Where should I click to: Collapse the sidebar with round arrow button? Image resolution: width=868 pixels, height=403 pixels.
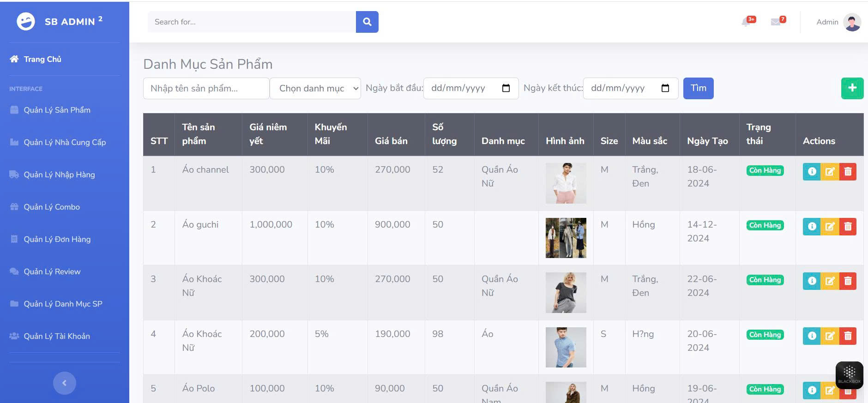65,383
